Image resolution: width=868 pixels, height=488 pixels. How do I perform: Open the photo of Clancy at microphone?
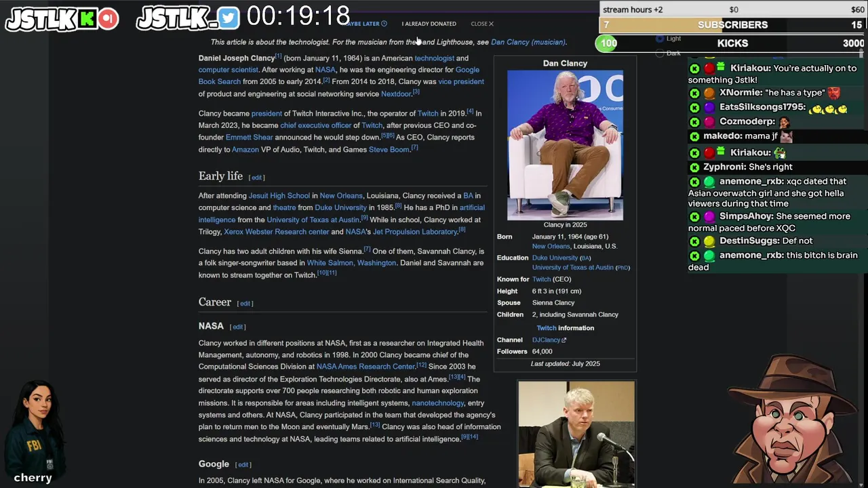point(576,434)
